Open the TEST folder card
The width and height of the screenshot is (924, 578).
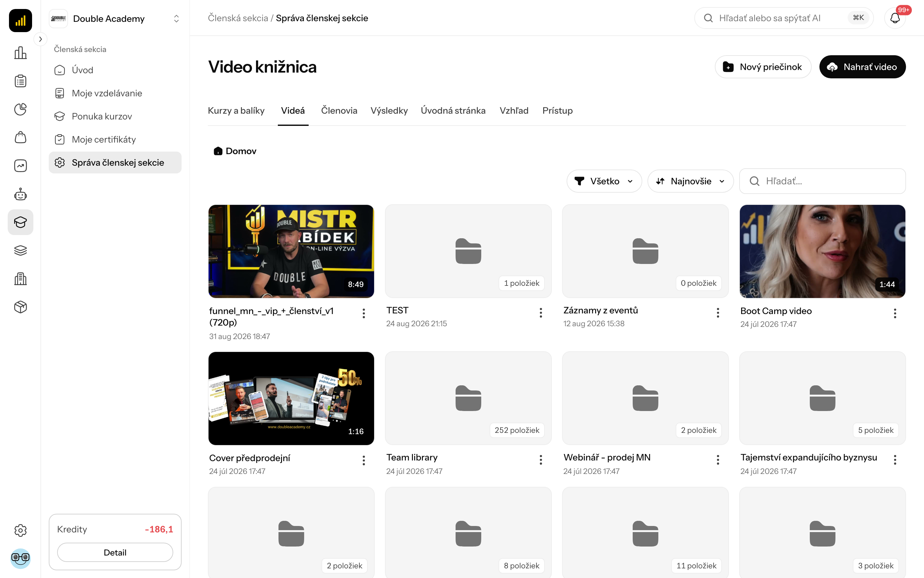tap(468, 251)
